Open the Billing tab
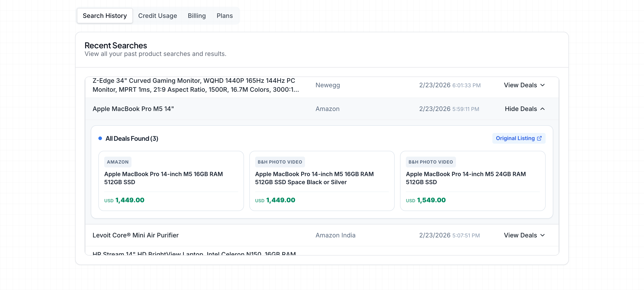The image size is (644, 290). pos(197,16)
